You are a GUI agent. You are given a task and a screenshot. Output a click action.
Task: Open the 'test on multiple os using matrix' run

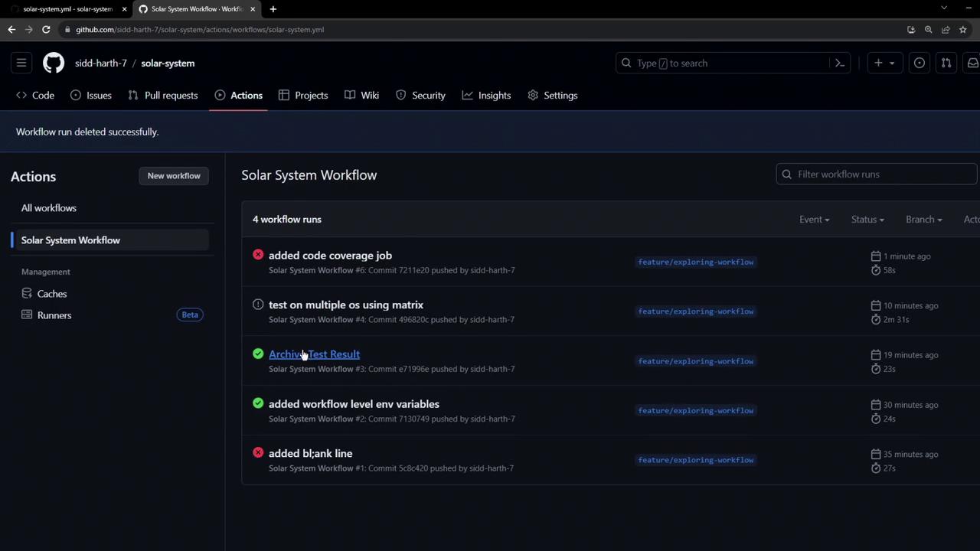point(346,305)
